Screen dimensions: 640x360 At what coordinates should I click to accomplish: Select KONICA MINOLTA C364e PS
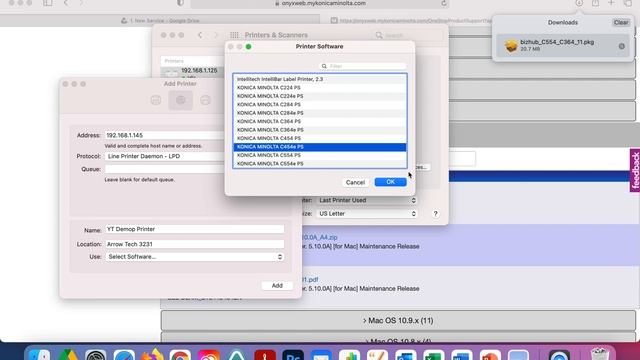pyautogui.click(x=320, y=130)
